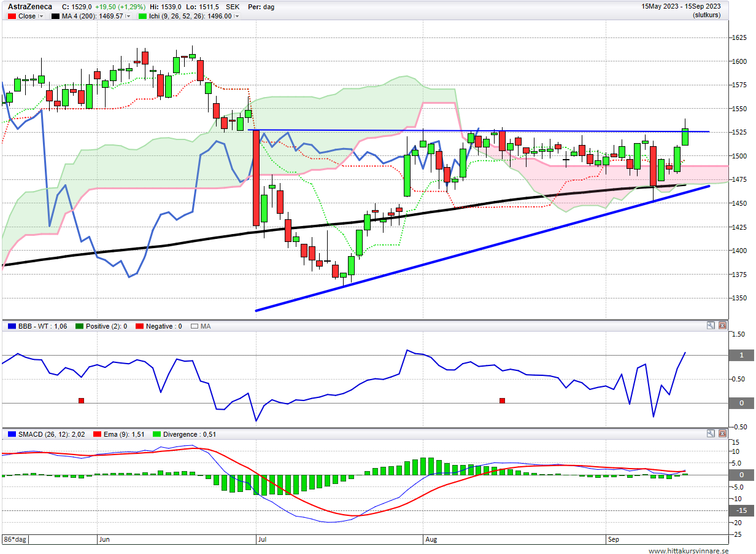The width and height of the screenshot is (756, 554).
Task: Click the AstraZeneca stock title
Action: 30,7
